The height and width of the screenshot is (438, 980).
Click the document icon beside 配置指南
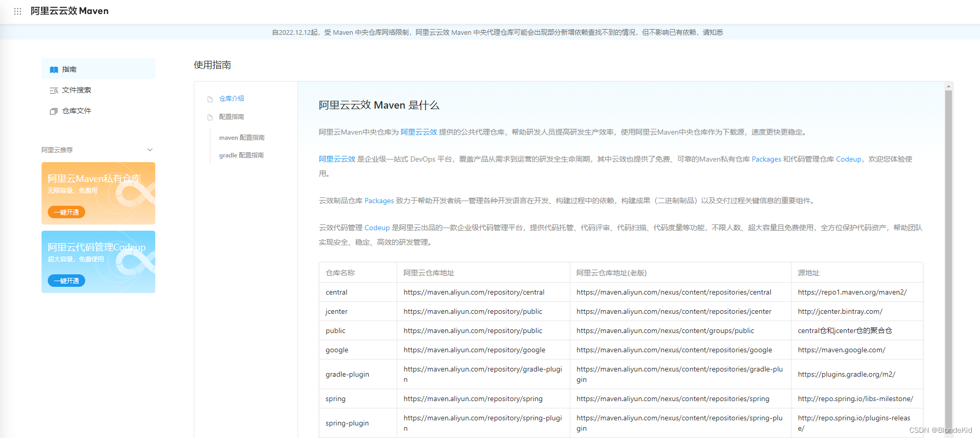pos(210,117)
